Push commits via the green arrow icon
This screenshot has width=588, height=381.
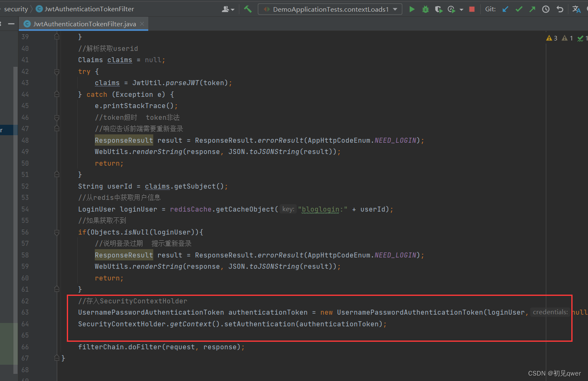click(532, 9)
